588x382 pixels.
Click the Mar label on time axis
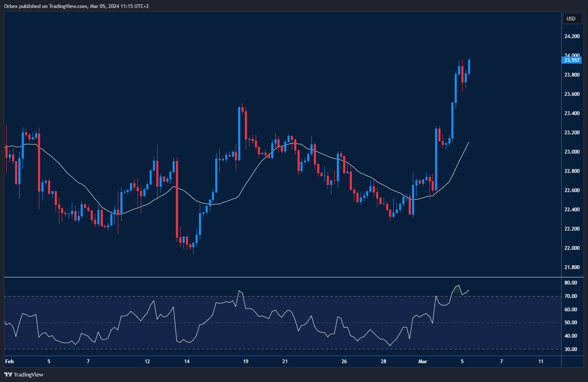click(423, 361)
